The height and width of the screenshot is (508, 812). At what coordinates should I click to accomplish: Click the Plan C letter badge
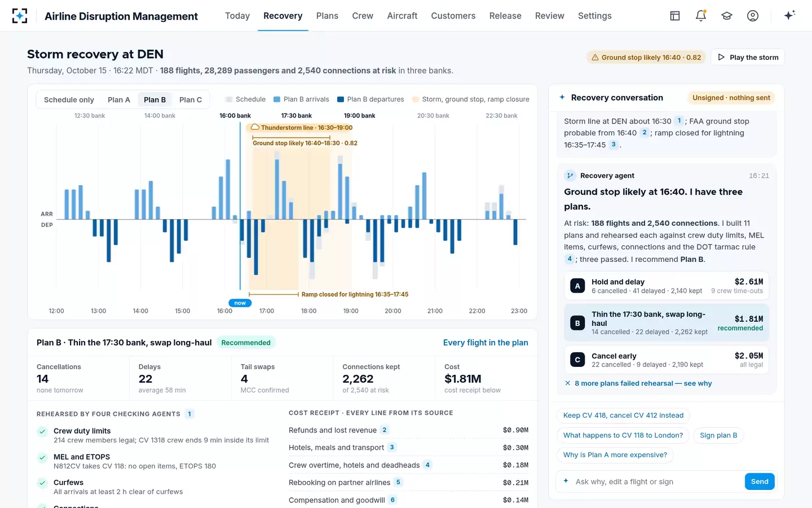[577, 360]
